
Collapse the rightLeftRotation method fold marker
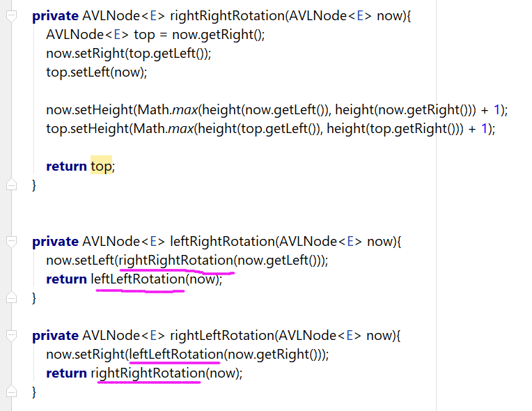(x=12, y=335)
